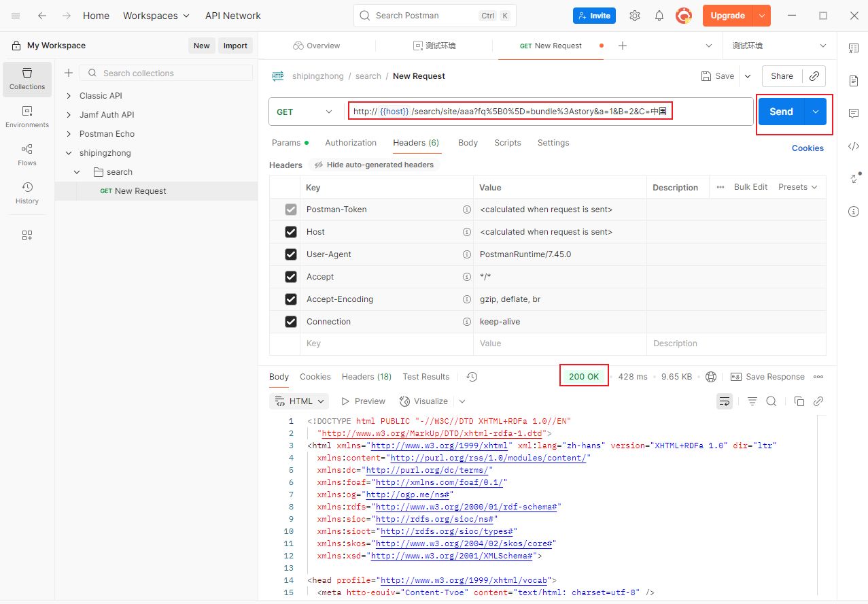Open the code snippet panel icon
Image resolution: width=868 pixels, height=604 pixels.
click(x=854, y=146)
